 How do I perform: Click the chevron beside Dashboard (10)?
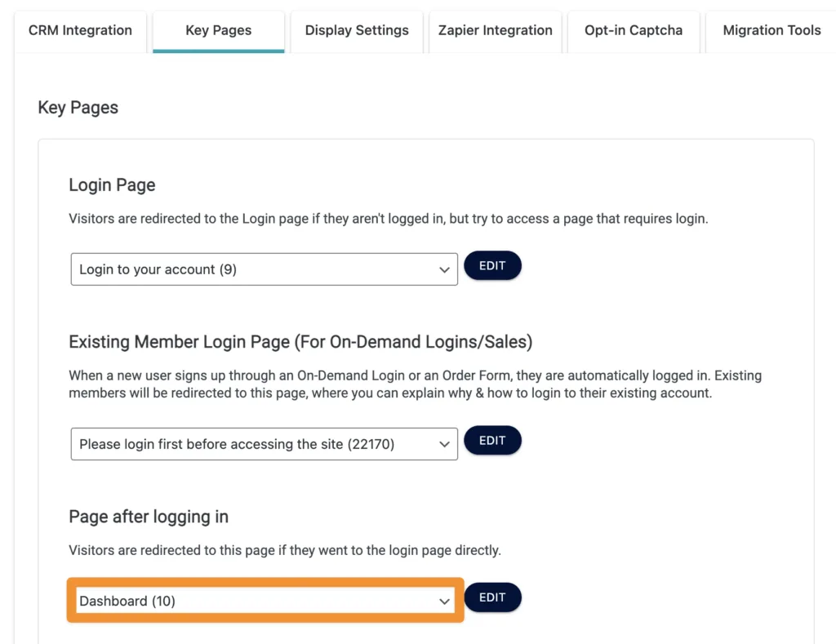[443, 601]
